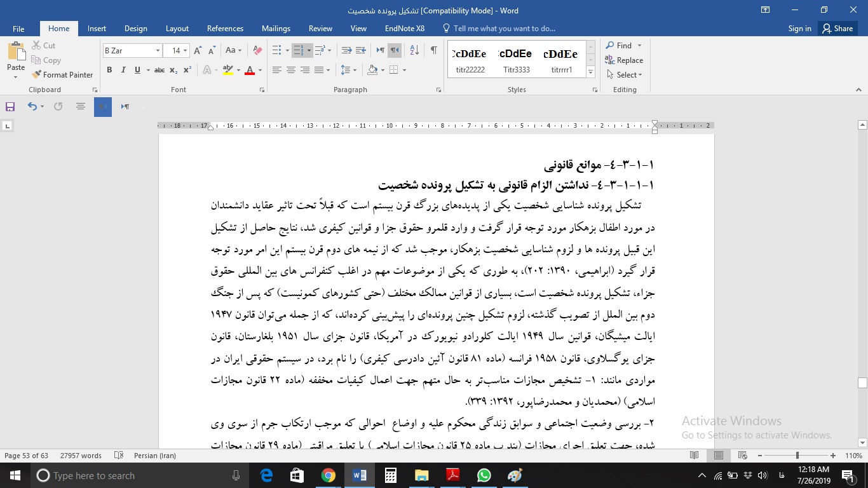The image size is (868, 488).
Task: Open the Find tool
Action: point(621,45)
